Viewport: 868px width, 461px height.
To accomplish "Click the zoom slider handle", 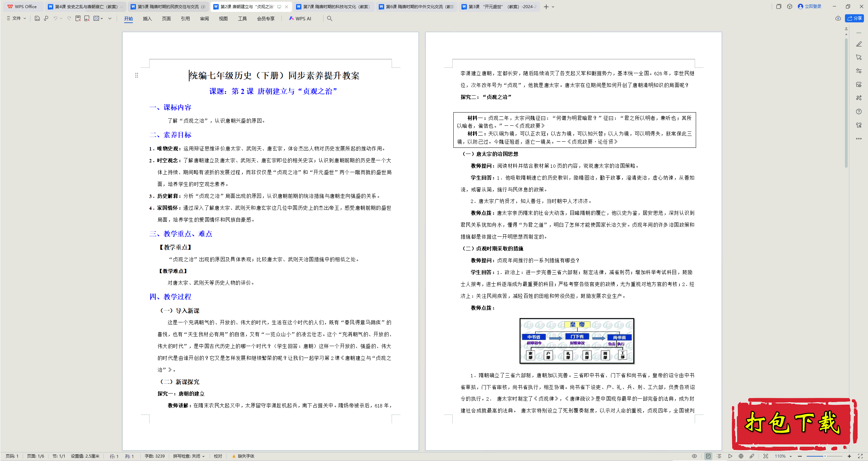I will [825, 456].
